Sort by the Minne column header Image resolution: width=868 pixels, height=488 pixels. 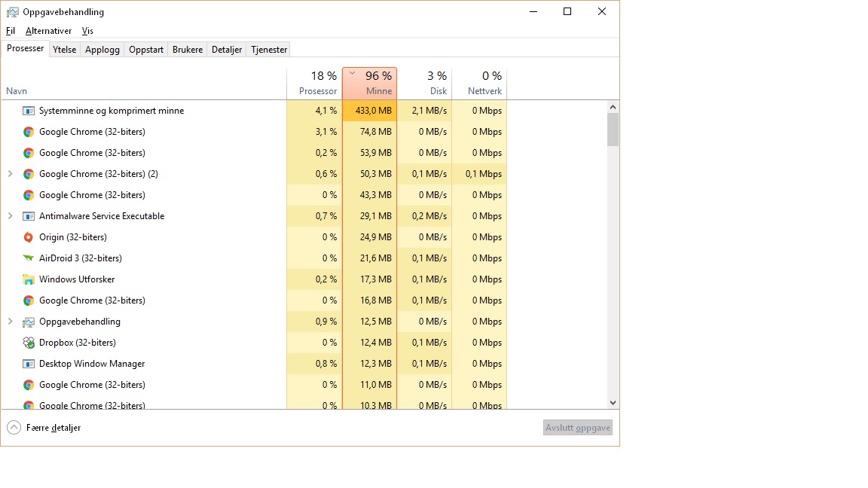coord(370,84)
